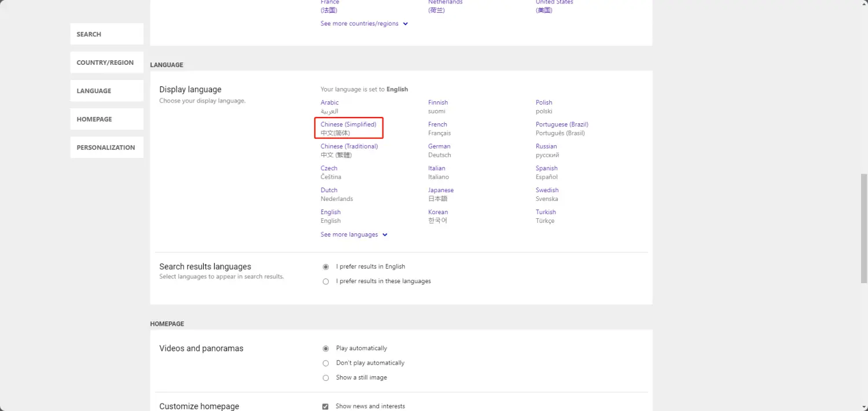This screenshot has height=411, width=868.
Task: Jump to HOMEPAGE sidebar section
Action: (106, 119)
